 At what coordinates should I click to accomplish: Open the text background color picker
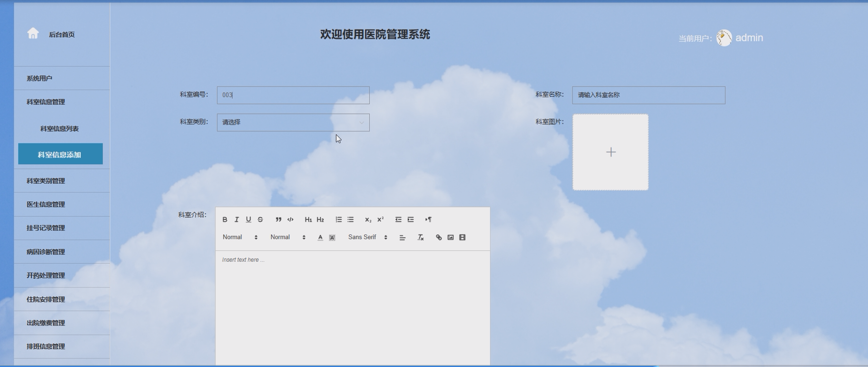pos(332,238)
